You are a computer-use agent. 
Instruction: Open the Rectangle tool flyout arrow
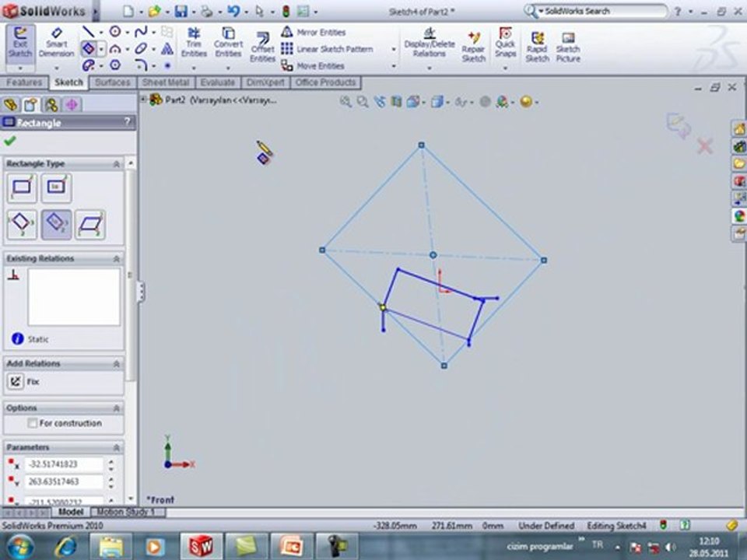click(101, 49)
